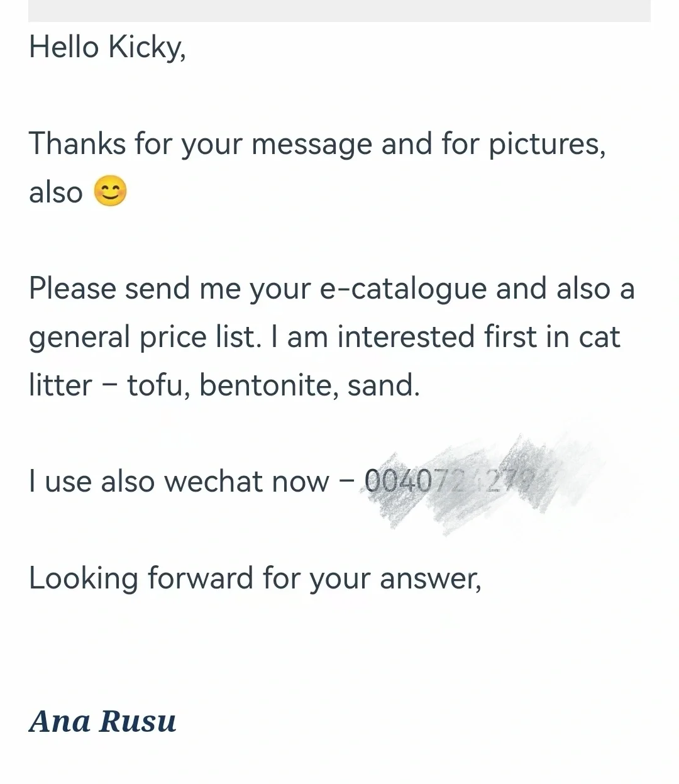The image size is (679, 784).
Task: Click the word "e-catalogue"
Action: click(x=403, y=289)
